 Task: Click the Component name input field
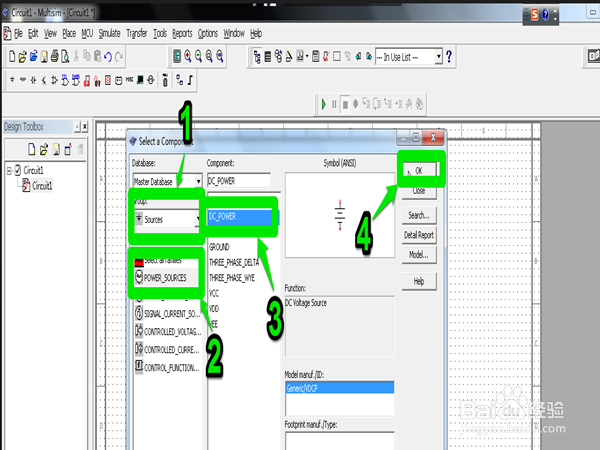click(239, 181)
